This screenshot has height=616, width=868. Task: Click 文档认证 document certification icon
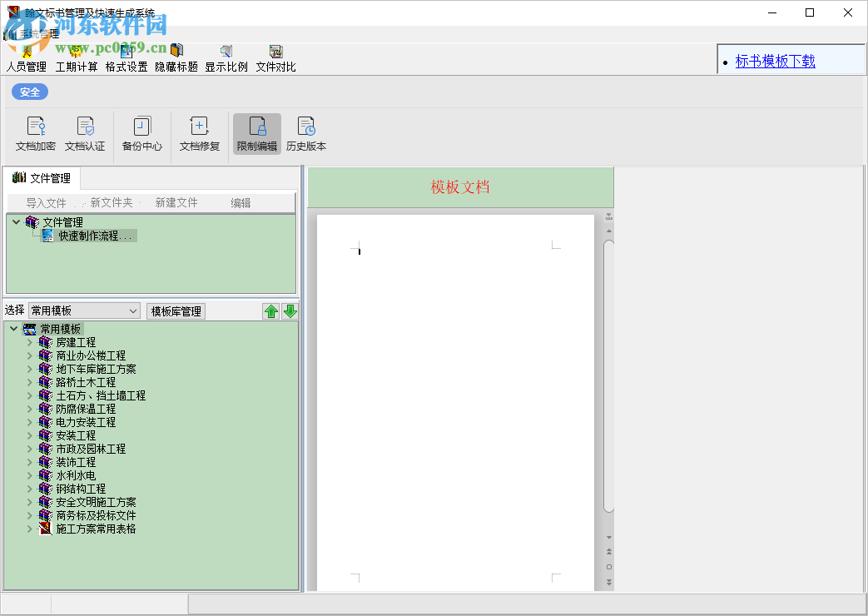coord(85,127)
